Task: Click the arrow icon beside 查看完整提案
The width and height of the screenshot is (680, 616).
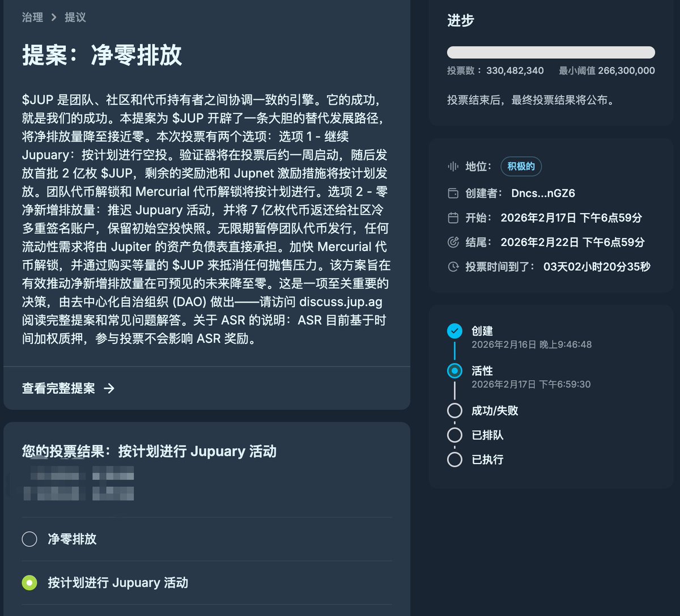Action: pyautogui.click(x=109, y=388)
